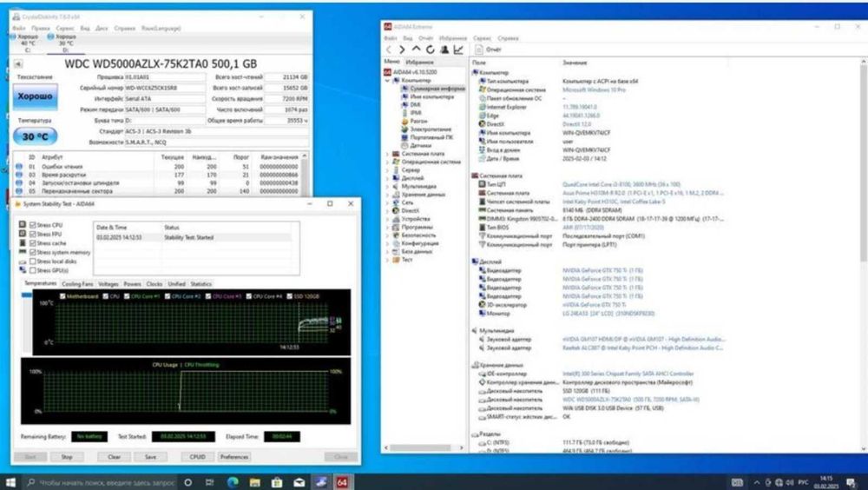Enable the Stress GPU(s) checkbox
This screenshot has height=490, width=868.
33,270
